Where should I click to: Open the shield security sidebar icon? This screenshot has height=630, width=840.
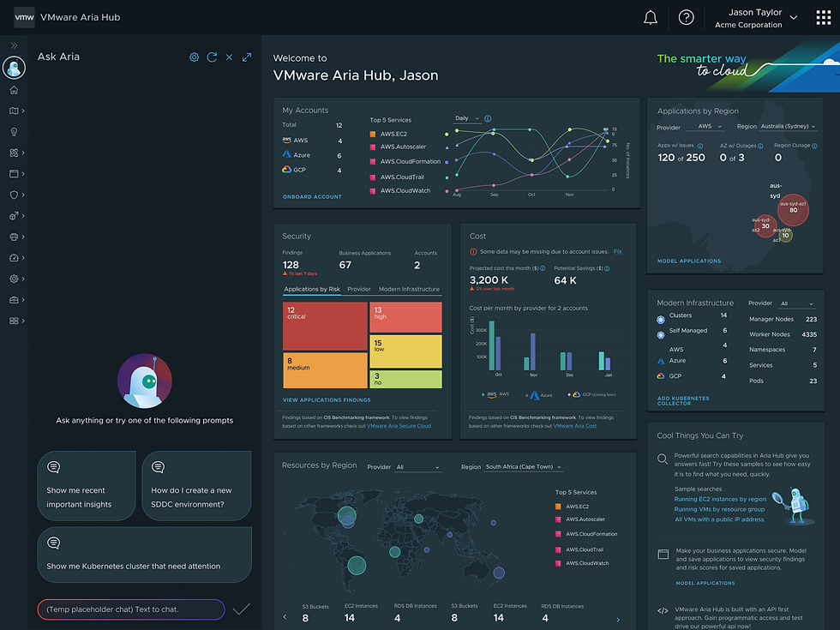tap(14, 195)
